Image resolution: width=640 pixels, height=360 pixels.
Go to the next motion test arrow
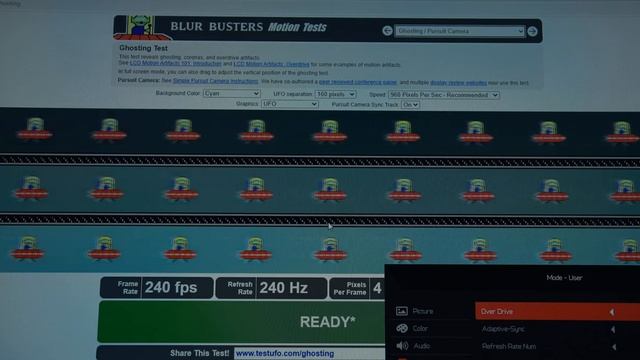[532, 31]
